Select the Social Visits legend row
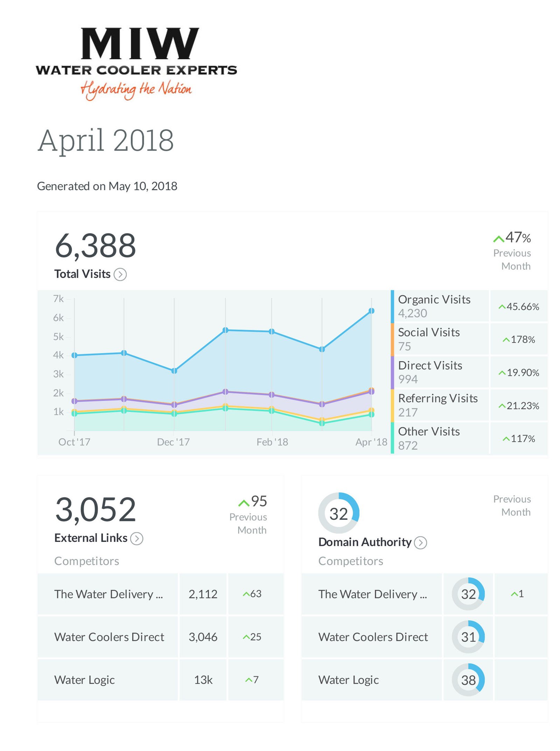 click(x=469, y=339)
